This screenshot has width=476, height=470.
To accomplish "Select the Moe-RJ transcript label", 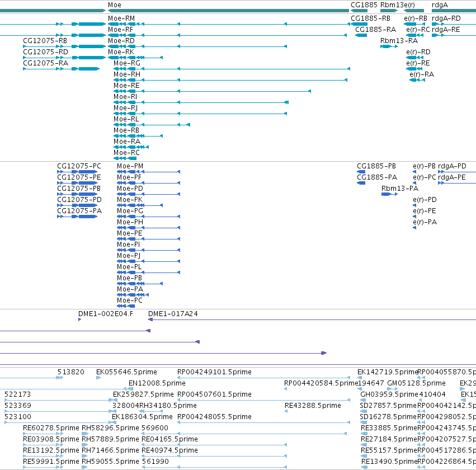I will click(126, 108).
